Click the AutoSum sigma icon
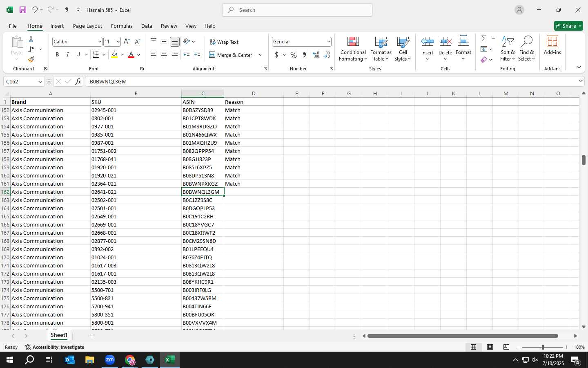 click(x=484, y=38)
